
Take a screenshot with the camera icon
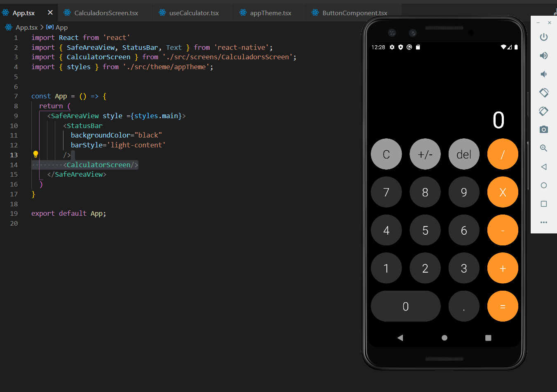[543, 129]
